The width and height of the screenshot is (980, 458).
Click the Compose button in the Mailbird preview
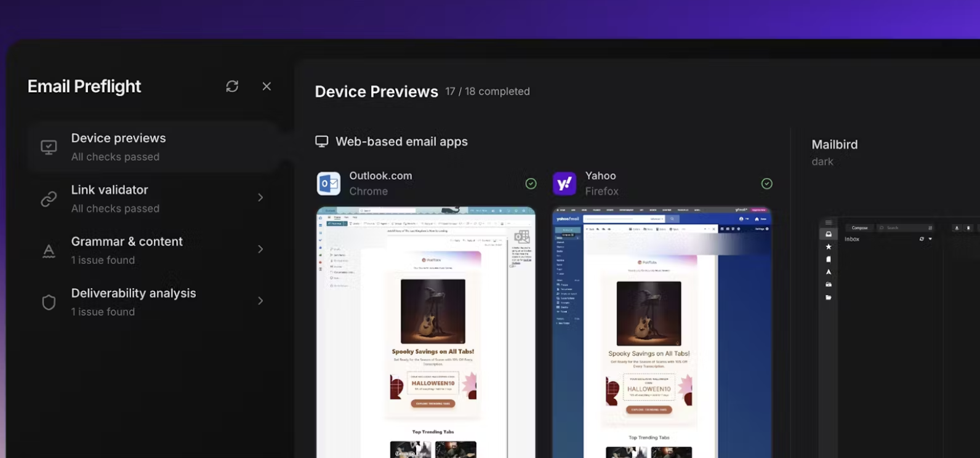tap(859, 228)
